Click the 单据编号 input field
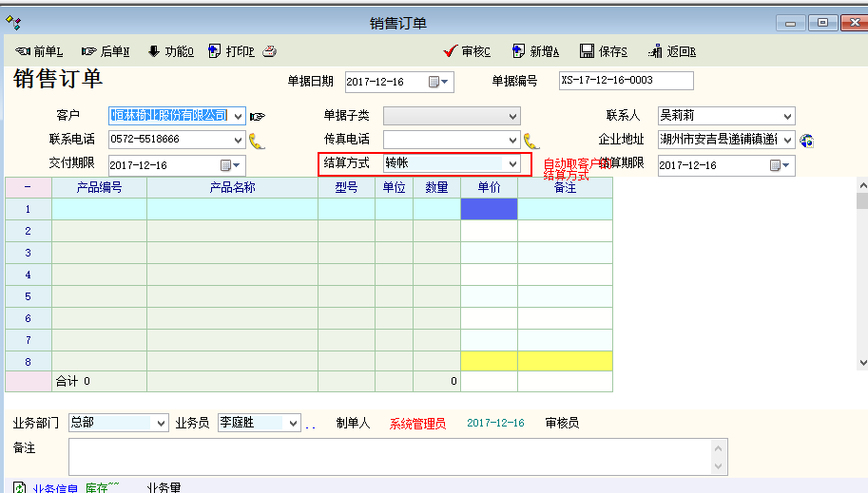This screenshot has width=868, height=493. 626,81
